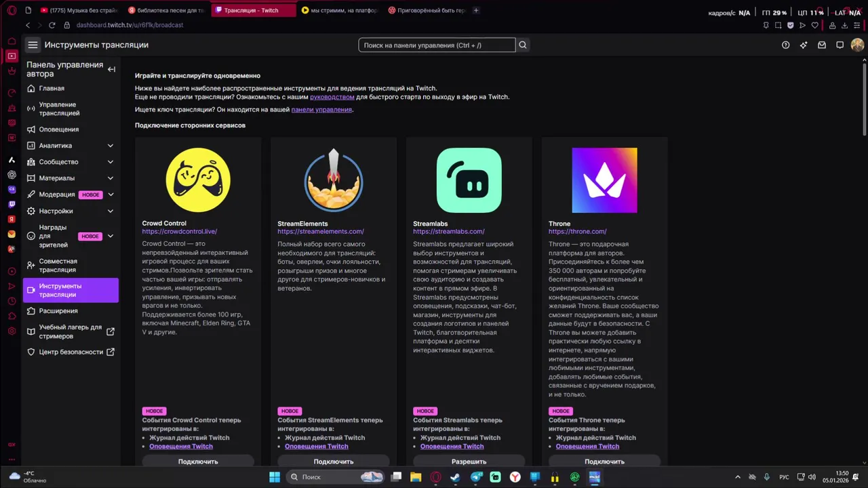This screenshot has height=488, width=868.
Task: Open the hamburger menu beside Инструменты трансляции
Action: 33,45
